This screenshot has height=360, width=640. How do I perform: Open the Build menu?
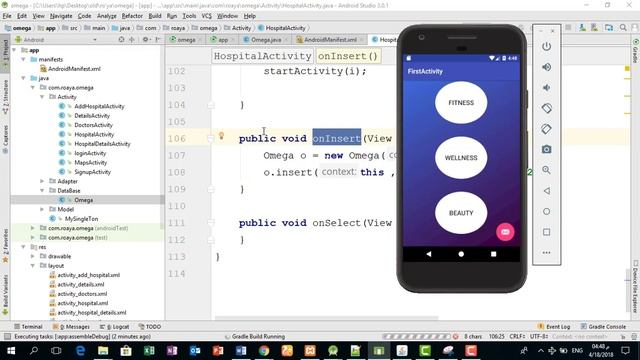155,16
